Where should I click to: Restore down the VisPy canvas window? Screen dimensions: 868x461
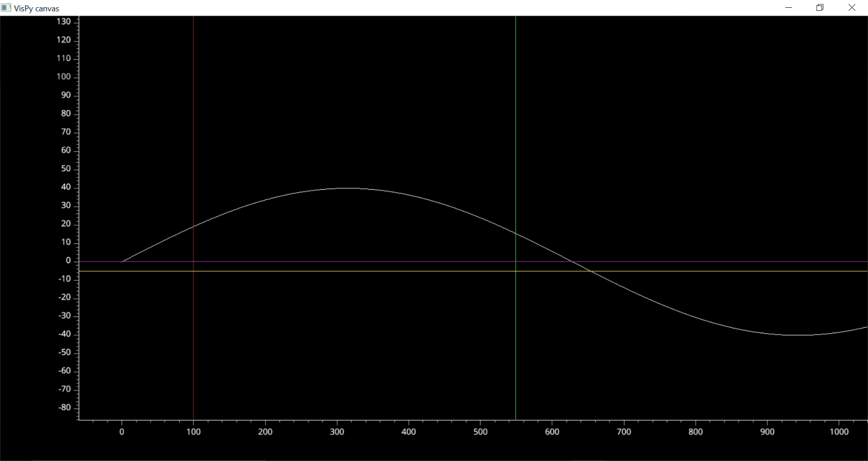[820, 8]
